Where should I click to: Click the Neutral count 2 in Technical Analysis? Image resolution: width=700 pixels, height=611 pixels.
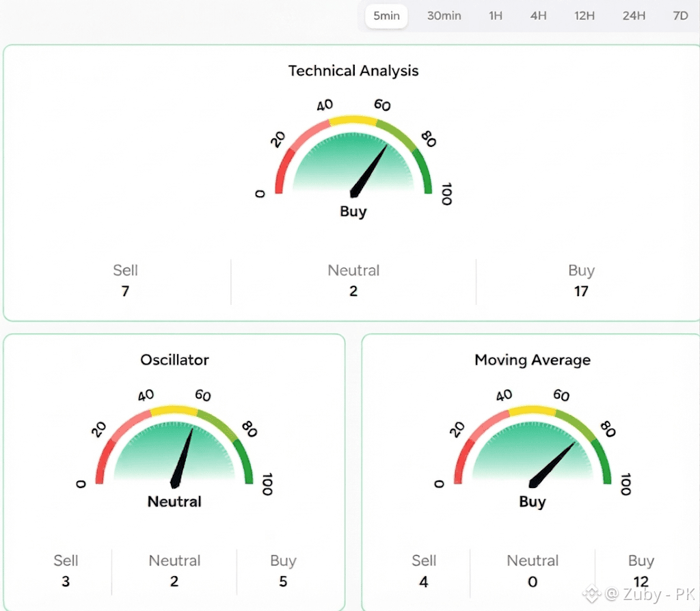(353, 291)
